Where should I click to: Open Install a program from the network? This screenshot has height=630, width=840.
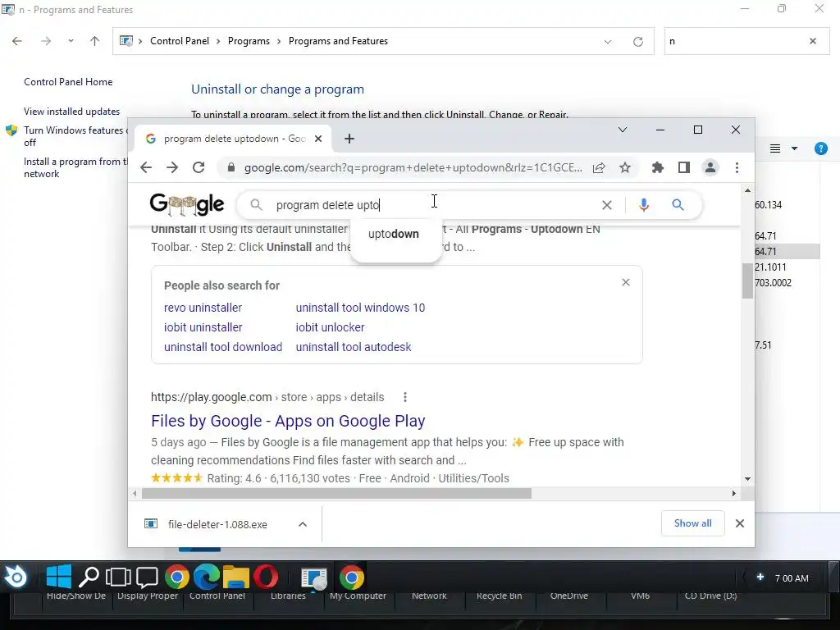(75, 167)
